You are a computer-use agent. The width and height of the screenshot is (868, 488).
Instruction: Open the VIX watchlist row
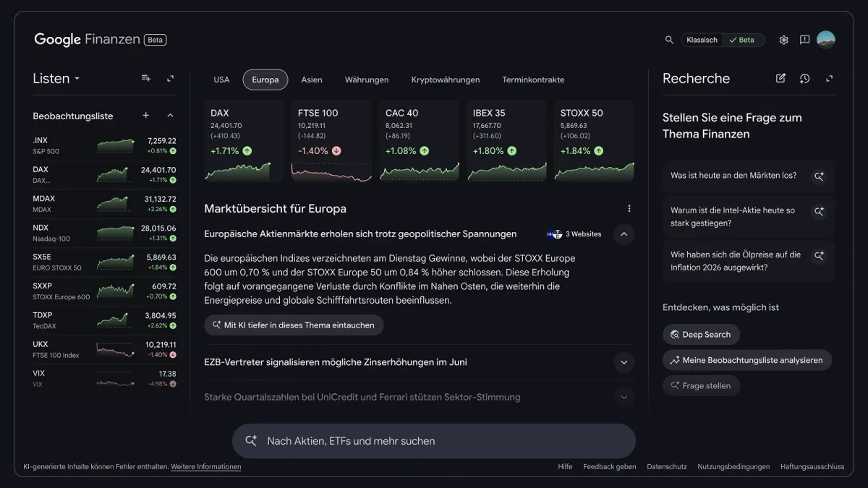coord(104,379)
